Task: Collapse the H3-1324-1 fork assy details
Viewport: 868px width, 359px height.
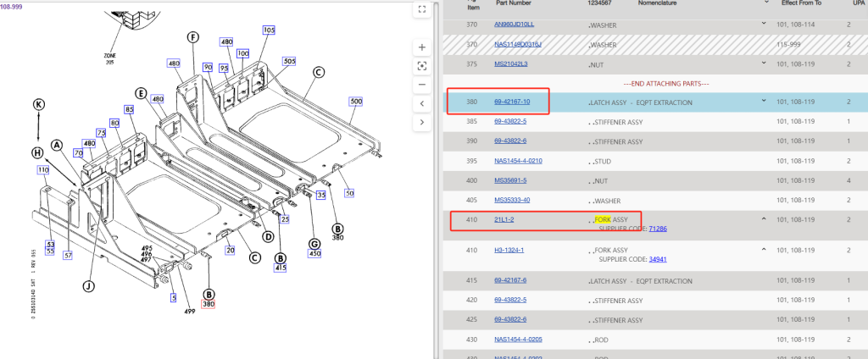Action: (x=764, y=250)
